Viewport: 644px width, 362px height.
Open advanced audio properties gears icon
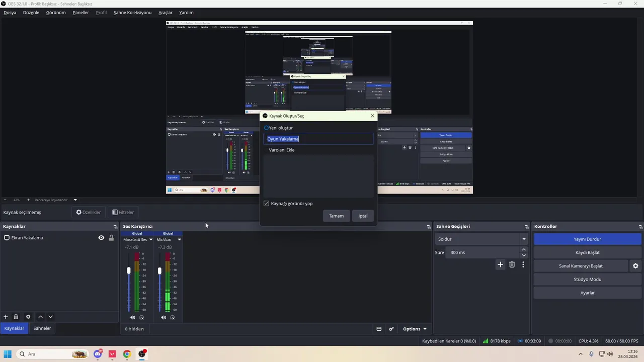(391, 329)
